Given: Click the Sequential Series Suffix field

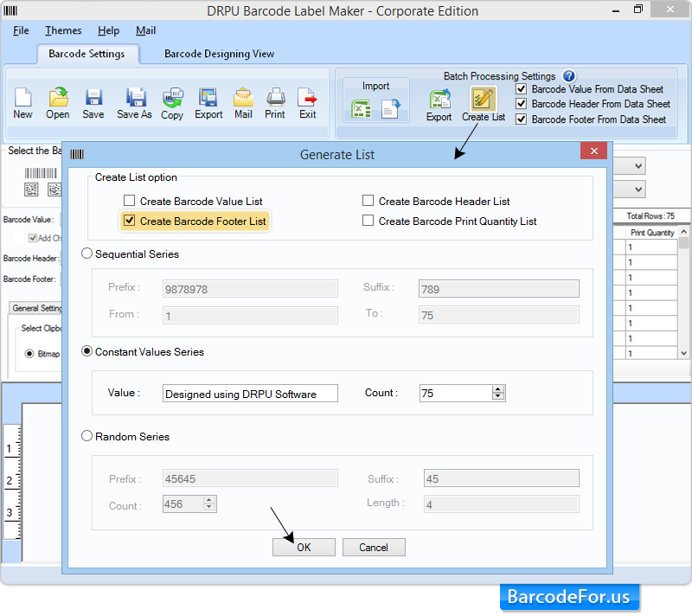Looking at the screenshot, I should (x=499, y=289).
